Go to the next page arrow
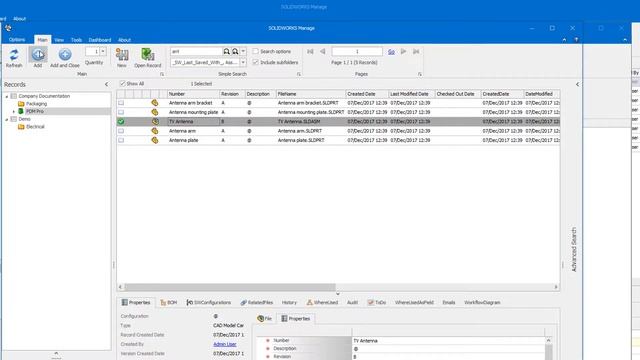Viewport: 640px width, 360px height. tap(403, 51)
